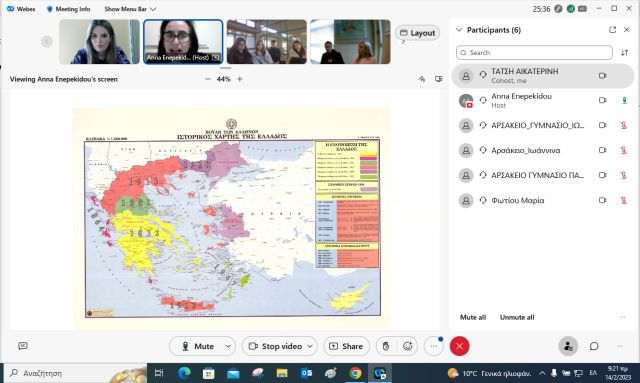
Task: Click the raise hand icon
Action: tap(386, 346)
